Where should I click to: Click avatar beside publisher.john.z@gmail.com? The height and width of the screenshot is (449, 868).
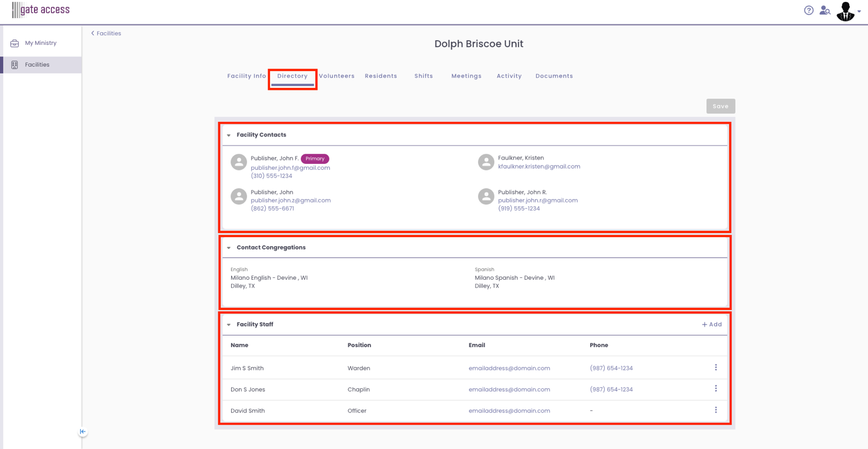point(239,196)
